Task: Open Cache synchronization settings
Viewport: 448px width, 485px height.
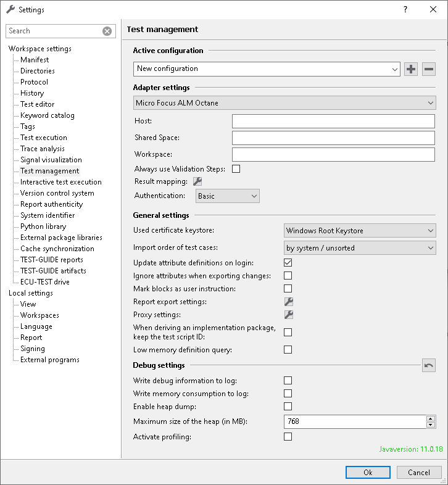Action: click(x=57, y=249)
